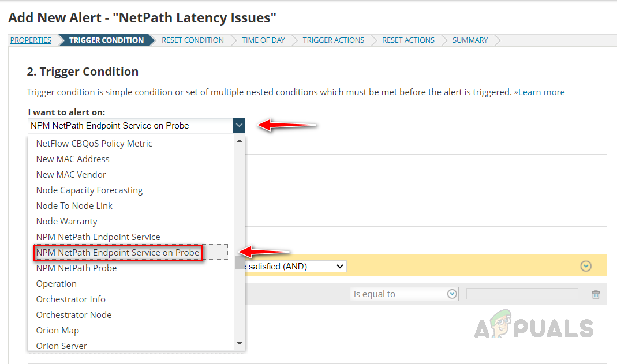Image resolution: width=617 pixels, height=364 pixels.
Task: Click the 'I want to alert on' combo box
Action: click(x=136, y=125)
